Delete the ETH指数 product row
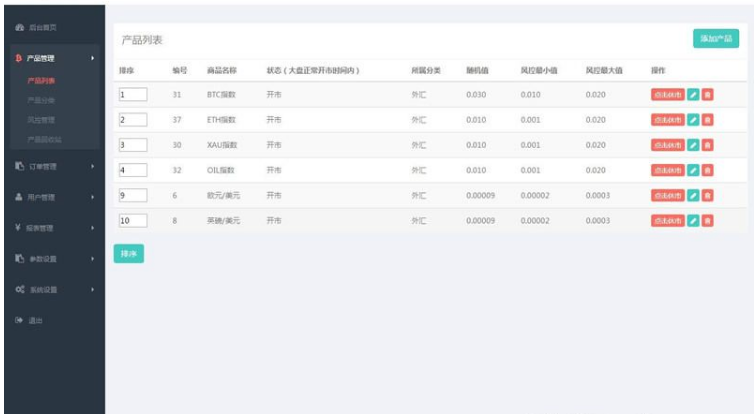The image size is (754, 414). (x=707, y=120)
